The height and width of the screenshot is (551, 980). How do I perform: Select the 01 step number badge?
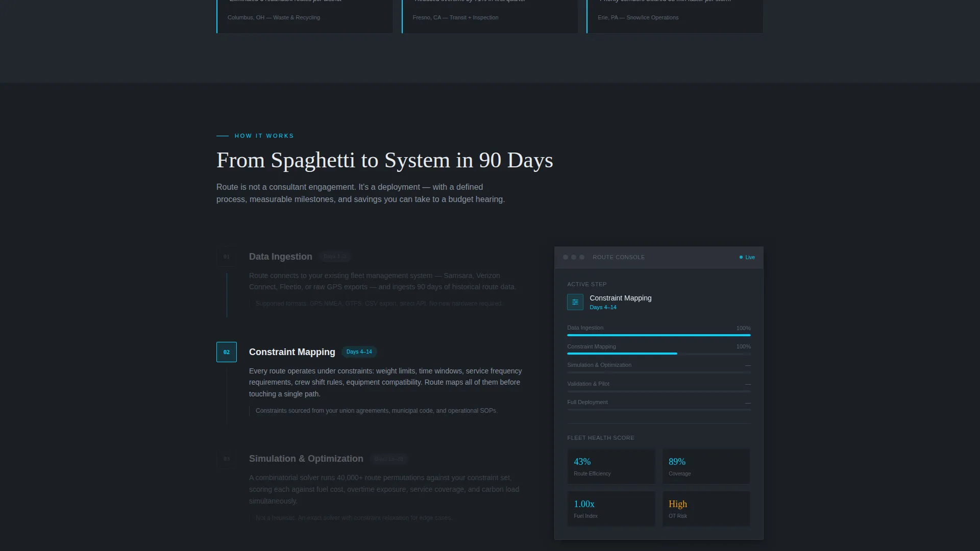click(x=227, y=257)
